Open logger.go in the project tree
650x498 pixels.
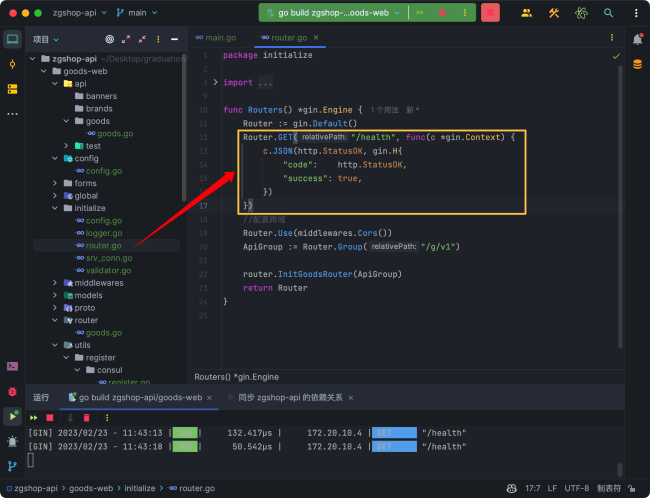click(x=103, y=233)
